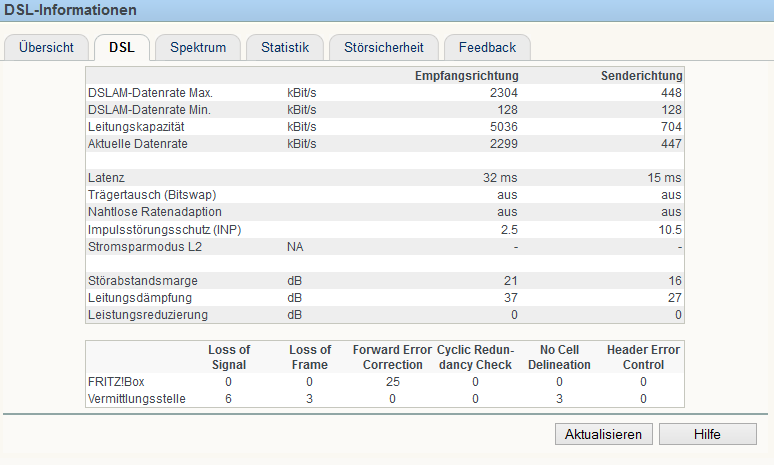Select the DSLAM-Datenrate Max. row label

150,93
